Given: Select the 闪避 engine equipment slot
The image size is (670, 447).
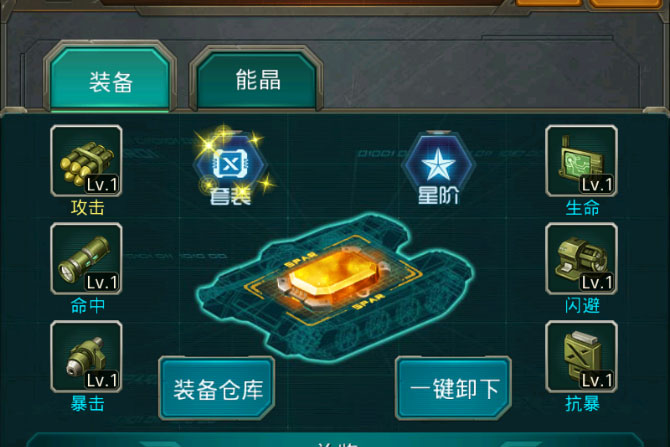Looking at the screenshot, I should pos(581,259).
